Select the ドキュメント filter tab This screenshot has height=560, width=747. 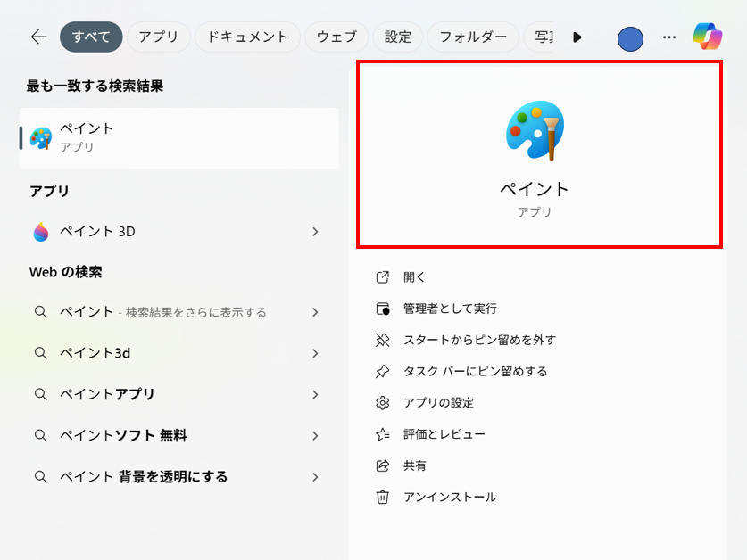(247, 37)
